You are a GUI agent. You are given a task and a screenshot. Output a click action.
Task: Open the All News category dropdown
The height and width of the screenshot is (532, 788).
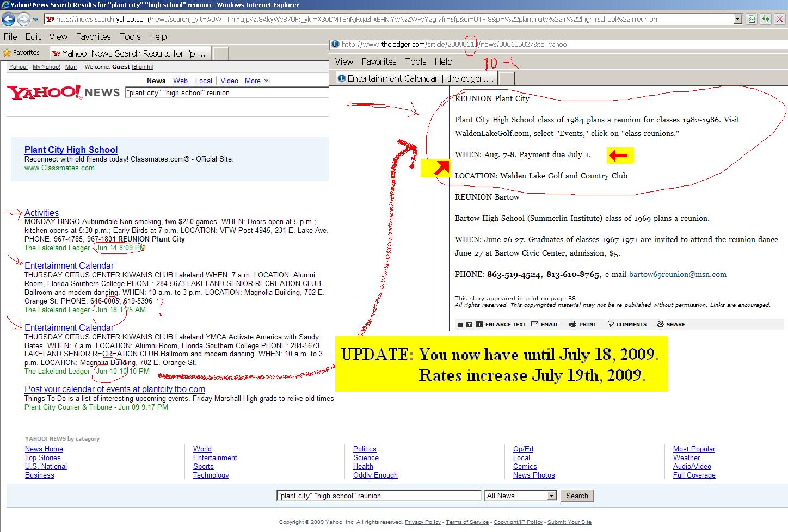coord(551,496)
